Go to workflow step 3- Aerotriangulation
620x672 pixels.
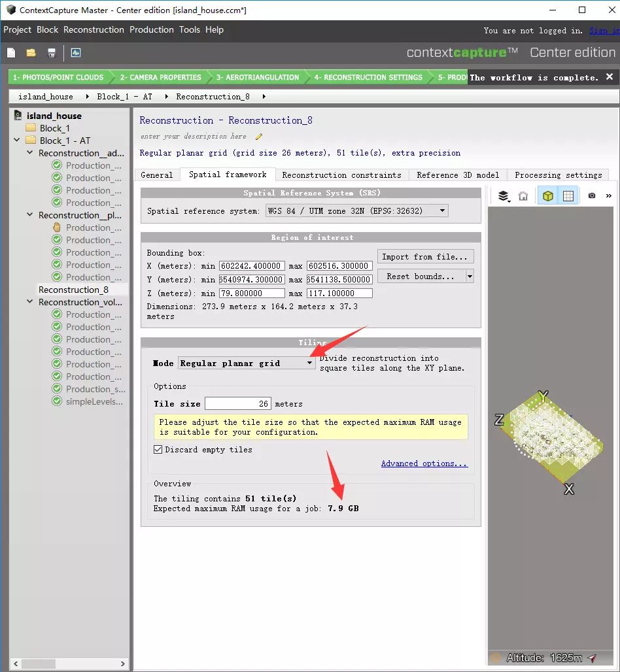(x=257, y=77)
